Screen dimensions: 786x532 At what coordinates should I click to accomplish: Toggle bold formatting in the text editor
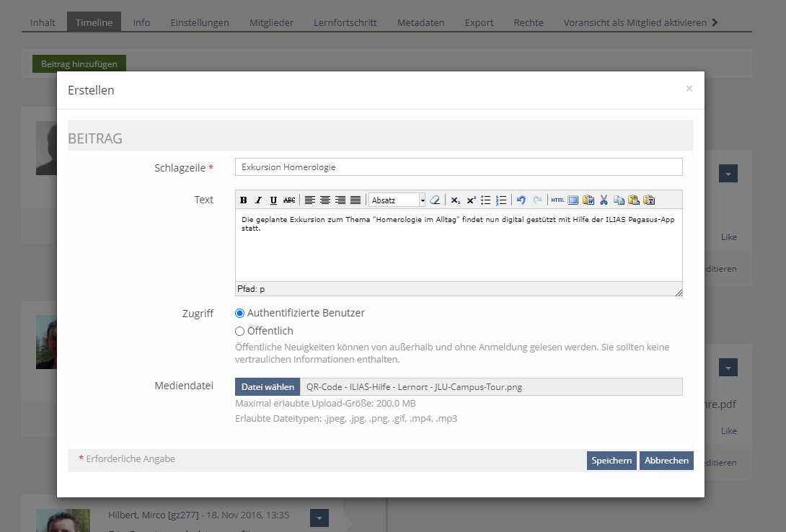click(x=244, y=200)
